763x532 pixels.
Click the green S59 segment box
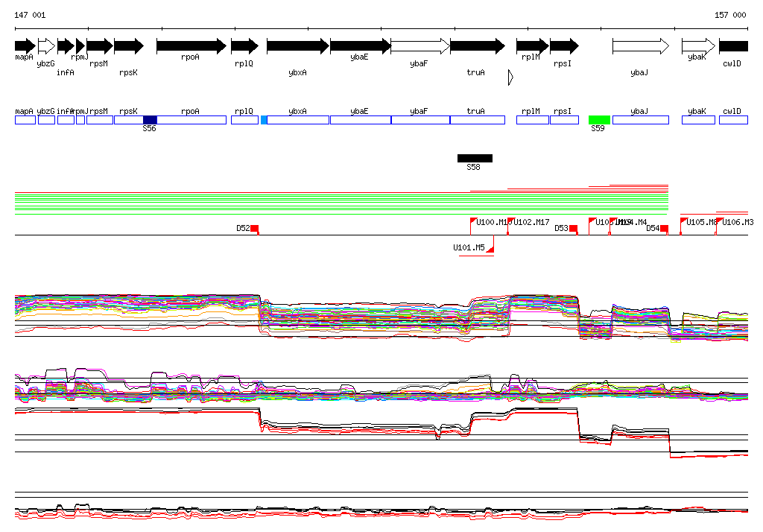click(x=600, y=120)
